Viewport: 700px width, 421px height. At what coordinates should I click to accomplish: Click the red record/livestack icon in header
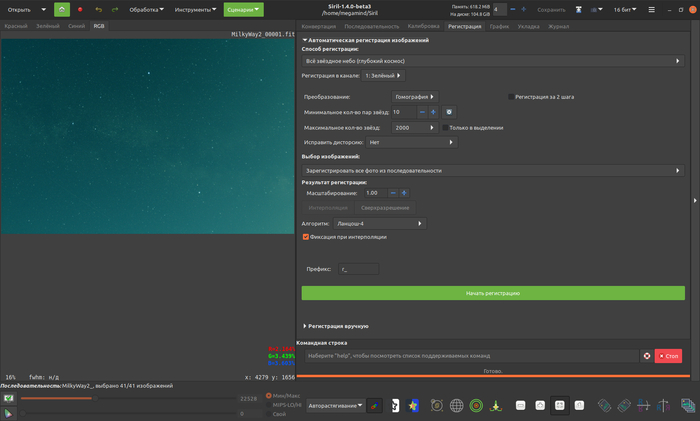pos(80,9)
